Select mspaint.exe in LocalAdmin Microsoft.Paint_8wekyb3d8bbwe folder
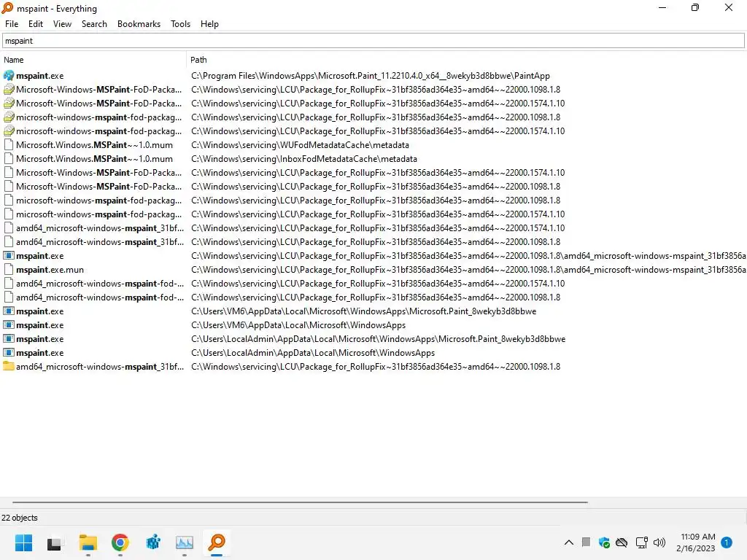Image resolution: width=747 pixels, height=560 pixels. point(39,338)
